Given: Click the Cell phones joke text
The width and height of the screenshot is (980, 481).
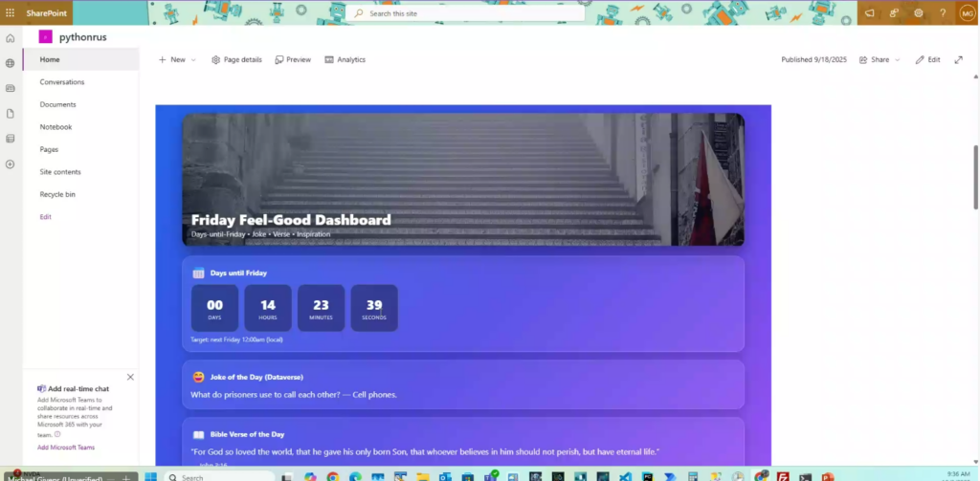Looking at the screenshot, I should [x=294, y=395].
